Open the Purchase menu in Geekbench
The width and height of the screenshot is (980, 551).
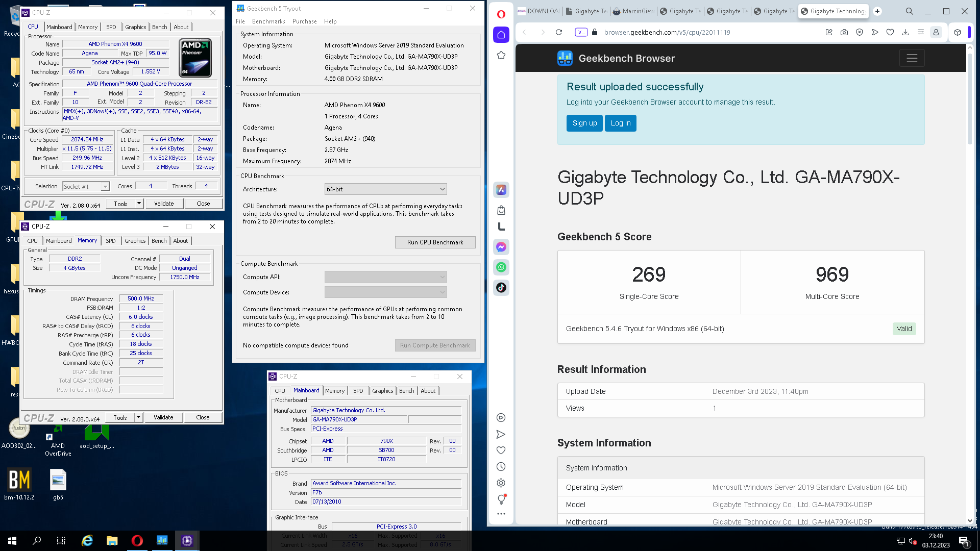tap(305, 21)
